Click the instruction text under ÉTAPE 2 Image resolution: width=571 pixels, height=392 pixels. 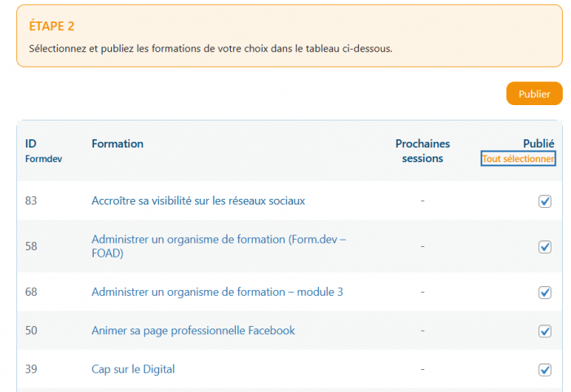pos(210,49)
